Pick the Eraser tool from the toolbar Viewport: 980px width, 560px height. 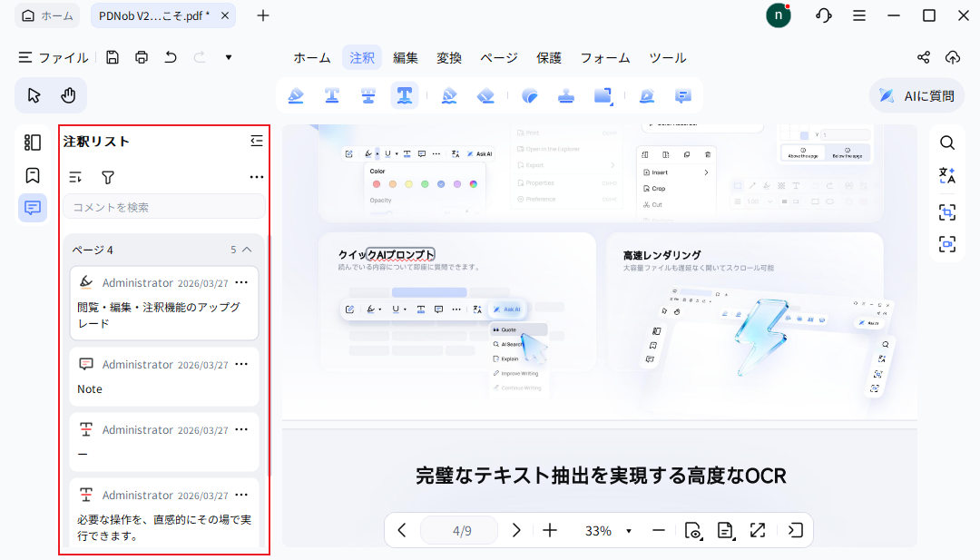tap(485, 94)
